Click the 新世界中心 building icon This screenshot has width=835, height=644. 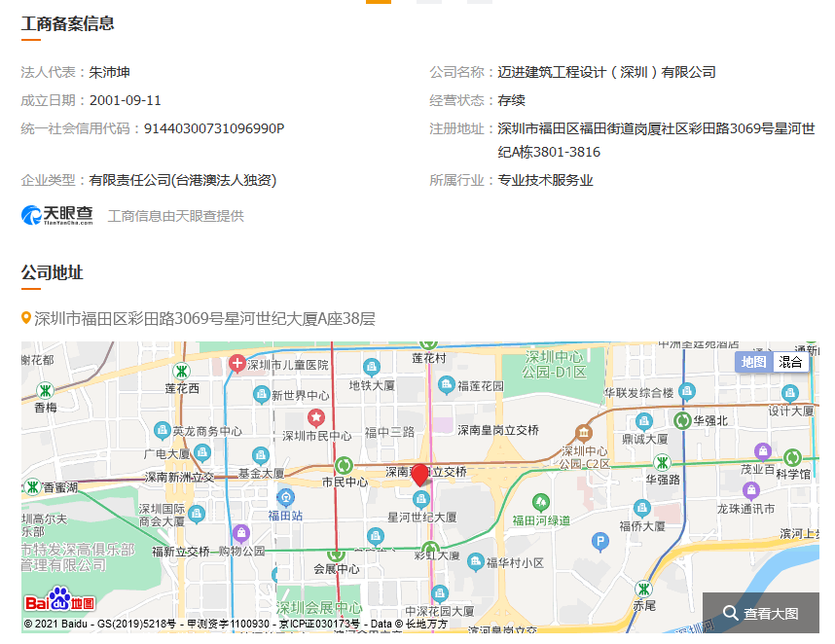[x=261, y=395]
